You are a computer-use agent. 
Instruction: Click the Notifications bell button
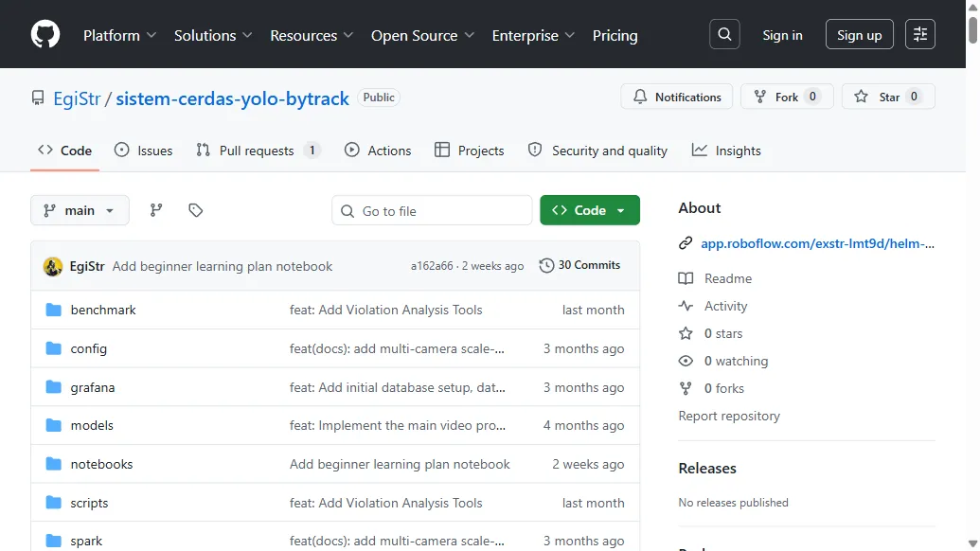(x=676, y=97)
